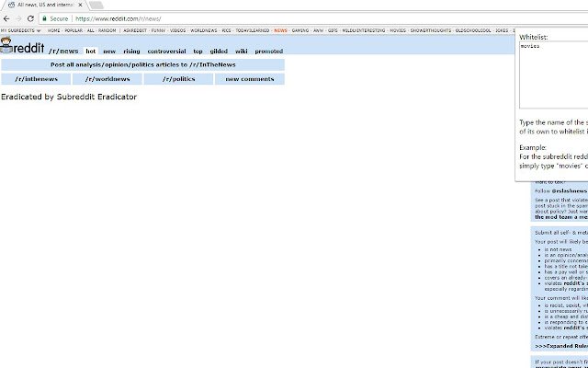Open ASKREDDIT in the top bar

(x=135, y=30)
